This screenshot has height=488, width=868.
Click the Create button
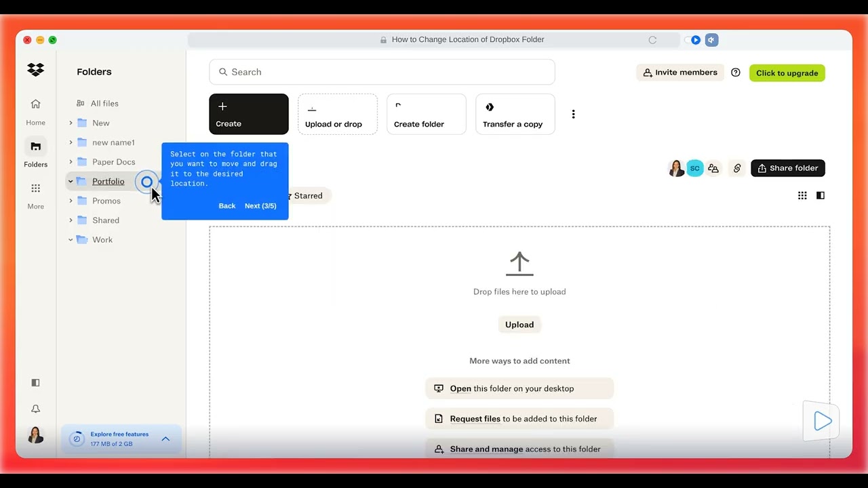coord(249,114)
